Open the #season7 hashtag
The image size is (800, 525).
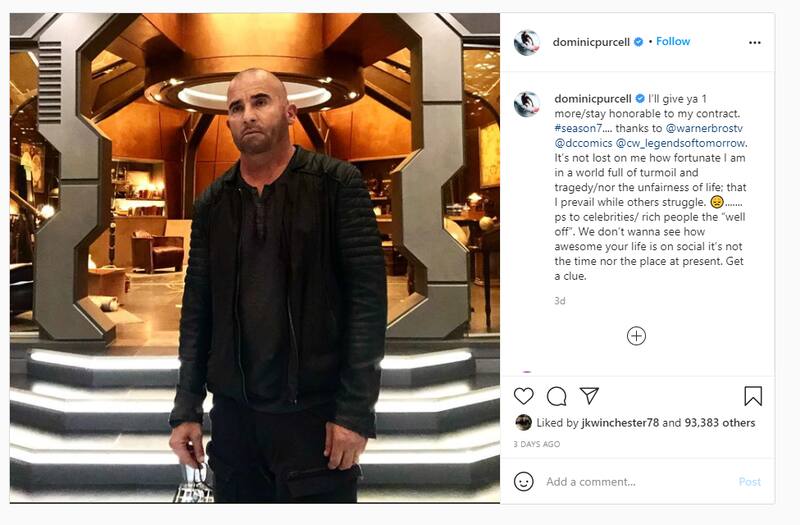[x=579, y=128]
